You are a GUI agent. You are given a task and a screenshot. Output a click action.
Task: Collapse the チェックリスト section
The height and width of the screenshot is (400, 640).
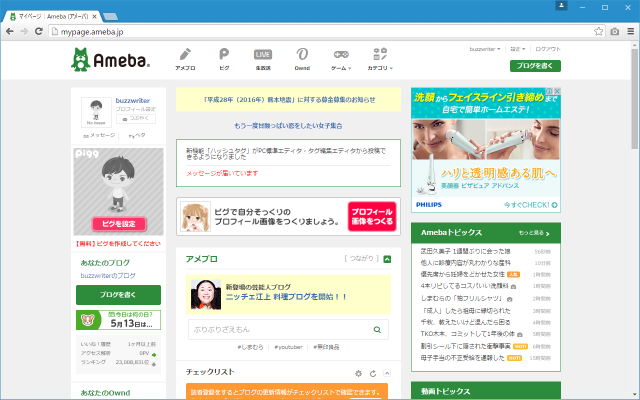point(387,373)
